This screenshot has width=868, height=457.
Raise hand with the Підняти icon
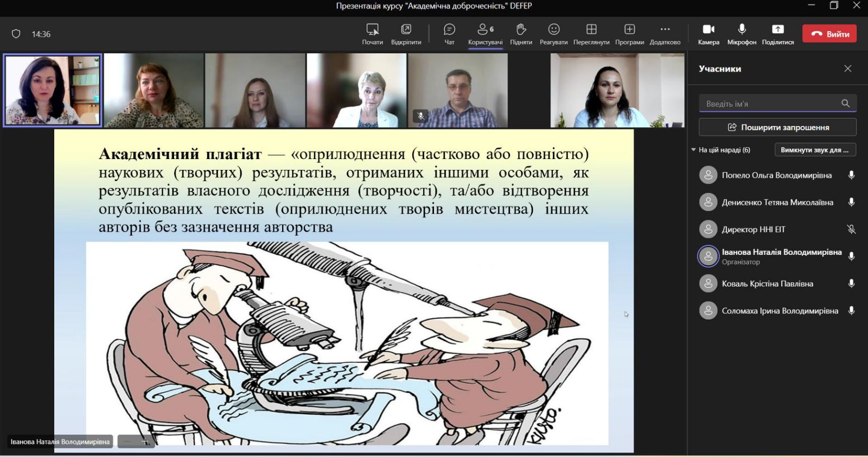click(x=521, y=34)
